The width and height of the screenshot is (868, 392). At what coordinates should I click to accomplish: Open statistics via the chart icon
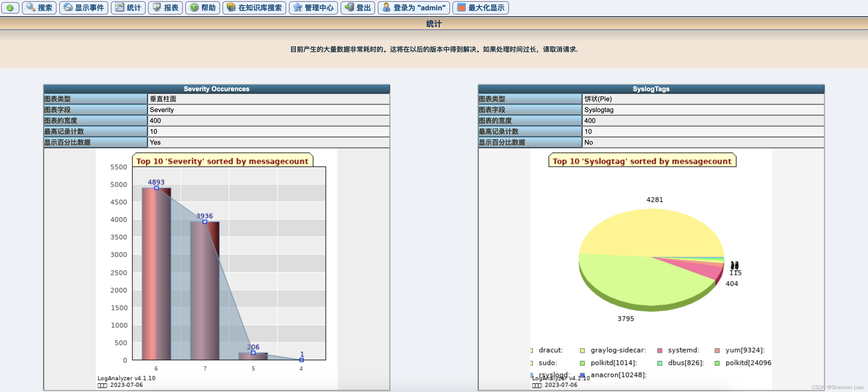point(120,8)
